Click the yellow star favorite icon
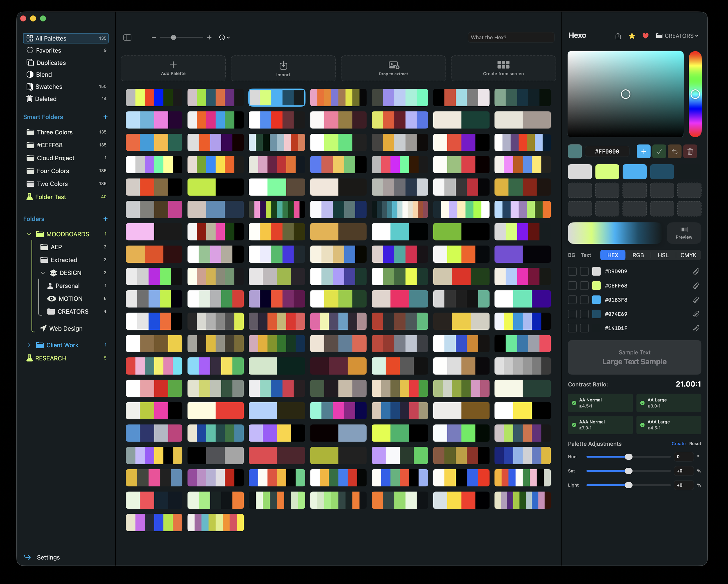Image resolution: width=728 pixels, height=584 pixels. tap(632, 36)
